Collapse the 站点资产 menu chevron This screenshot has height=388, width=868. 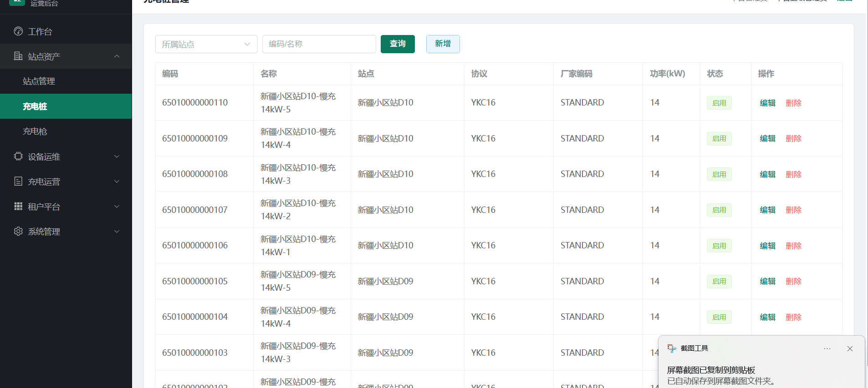click(117, 56)
